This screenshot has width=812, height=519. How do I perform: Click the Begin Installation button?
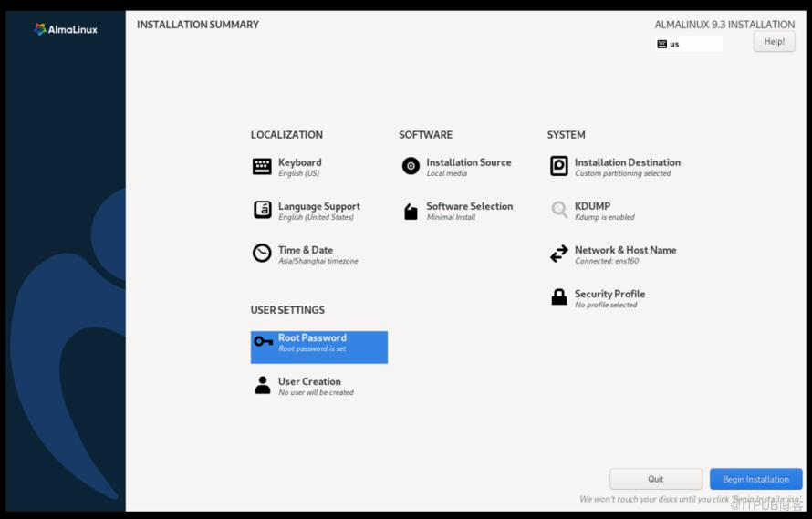[x=755, y=479]
